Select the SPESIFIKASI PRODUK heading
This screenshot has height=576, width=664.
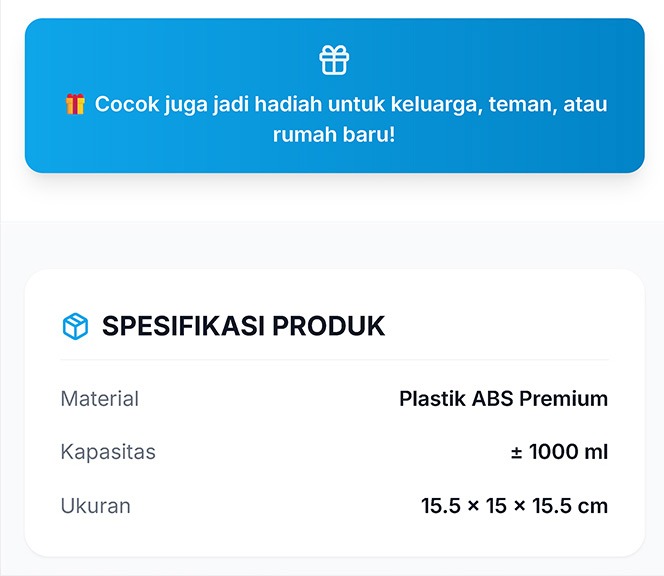tap(243, 326)
